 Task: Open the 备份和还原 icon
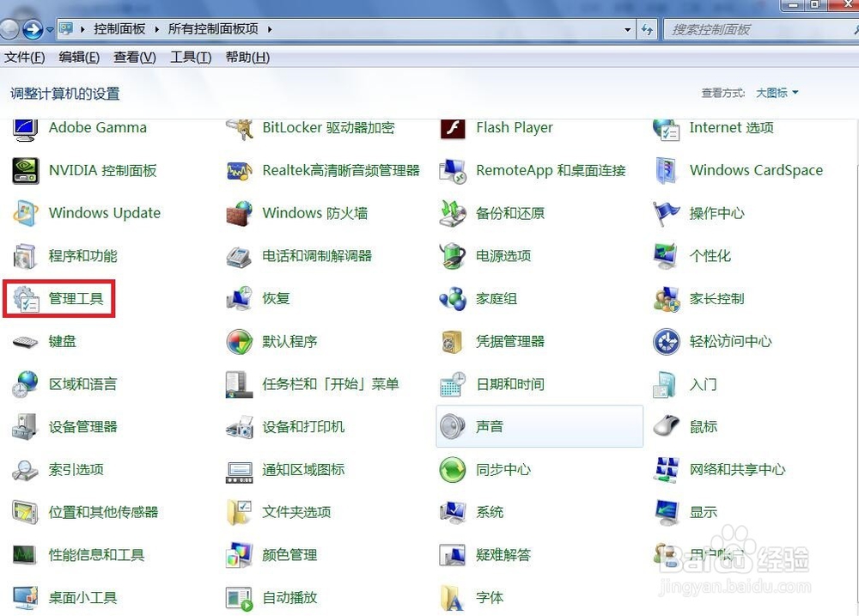point(453,213)
